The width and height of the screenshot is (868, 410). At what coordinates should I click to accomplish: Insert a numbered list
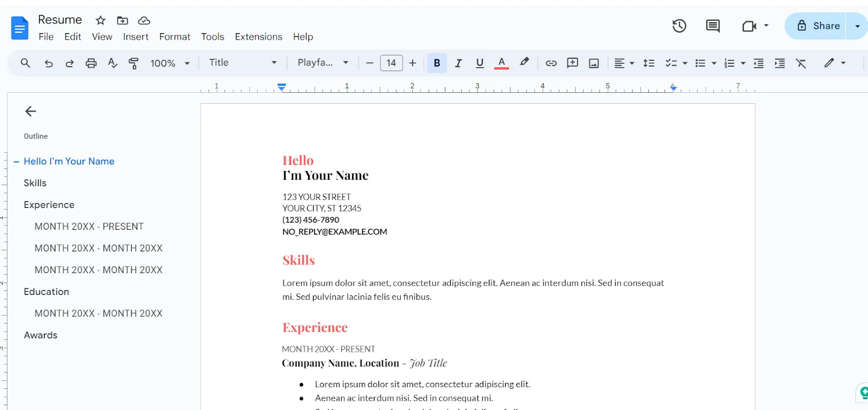pyautogui.click(x=730, y=63)
